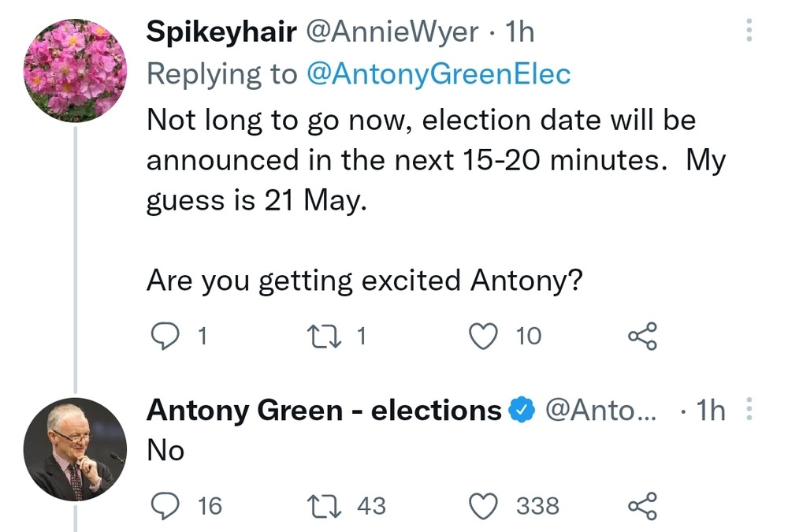Open more options on Antony Green's tweet
Viewport: 788px width, 532px height.
pos(749,410)
